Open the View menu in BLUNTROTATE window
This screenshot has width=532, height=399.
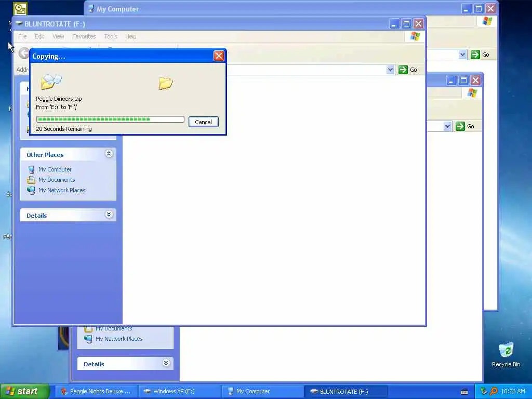58,36
